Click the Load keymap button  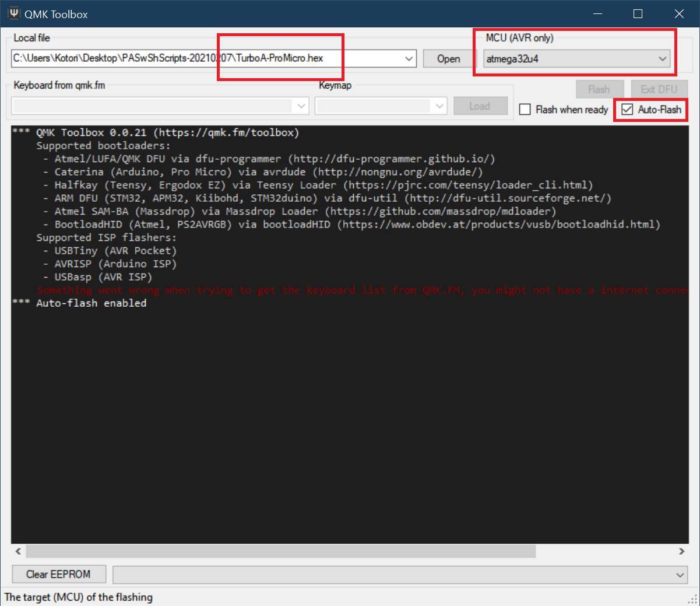click(x=479, y=106)
